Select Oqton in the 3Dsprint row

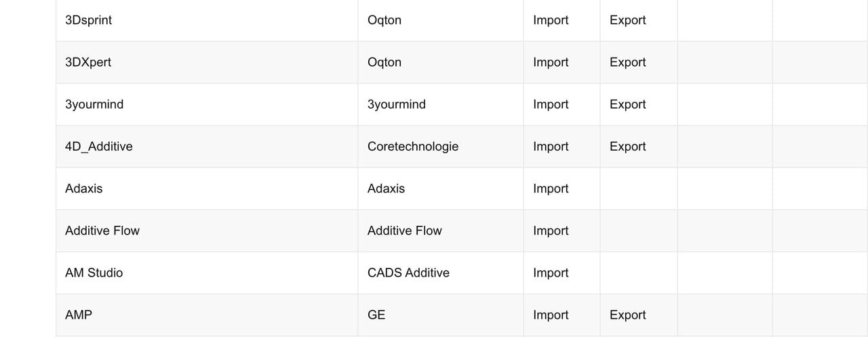[x=384, y=20]
